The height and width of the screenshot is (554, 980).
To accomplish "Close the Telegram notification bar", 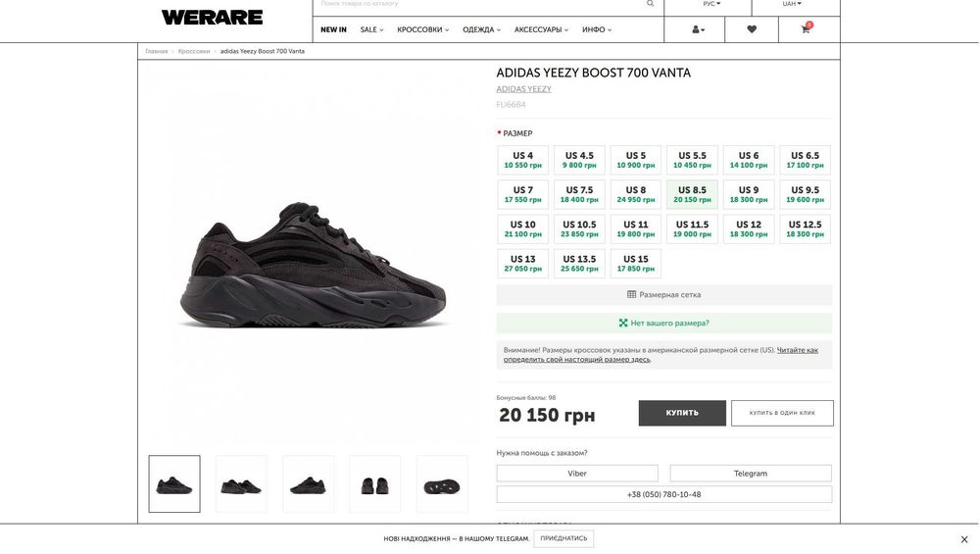I will click(963, 539).
